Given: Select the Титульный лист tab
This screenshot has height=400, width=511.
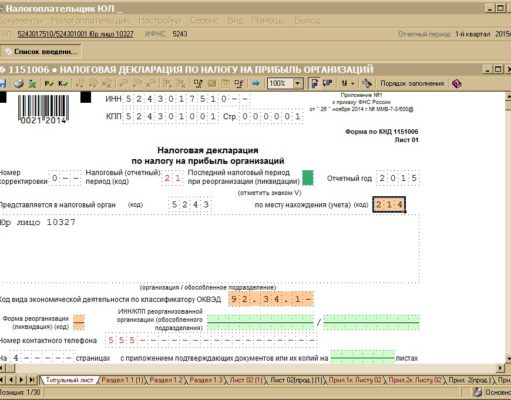Looking at the screenshot, I should (69, 380).
